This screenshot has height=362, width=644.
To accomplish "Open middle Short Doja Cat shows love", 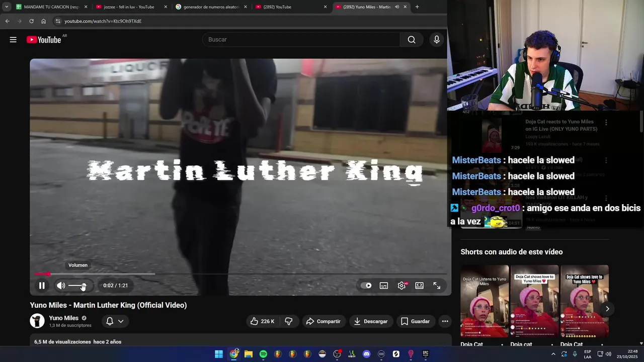I will coord(534,301).
